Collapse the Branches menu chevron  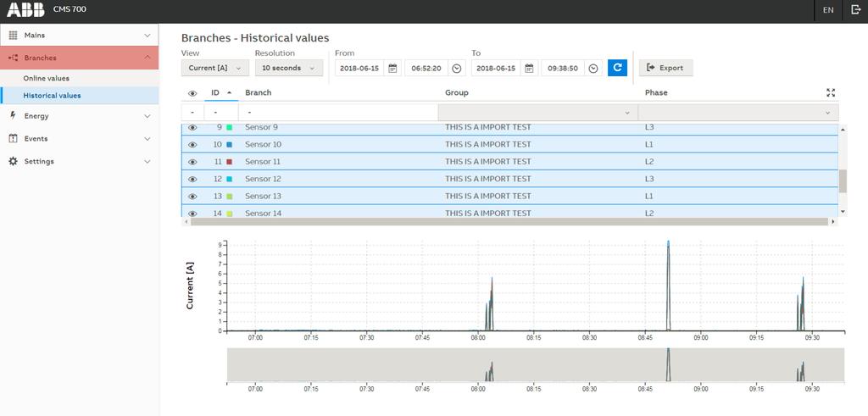pyautogui.click(x=147, y=58)
